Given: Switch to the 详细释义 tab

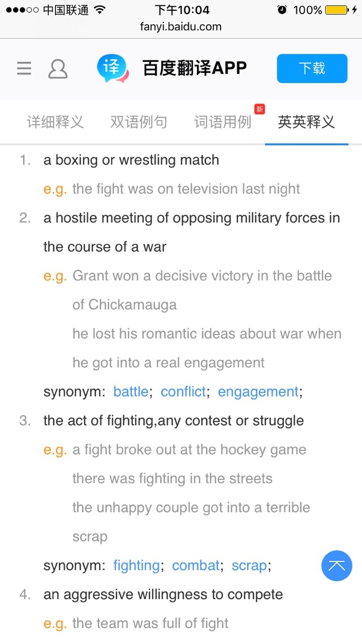Looking at the screenshot, I should [55, 122].
